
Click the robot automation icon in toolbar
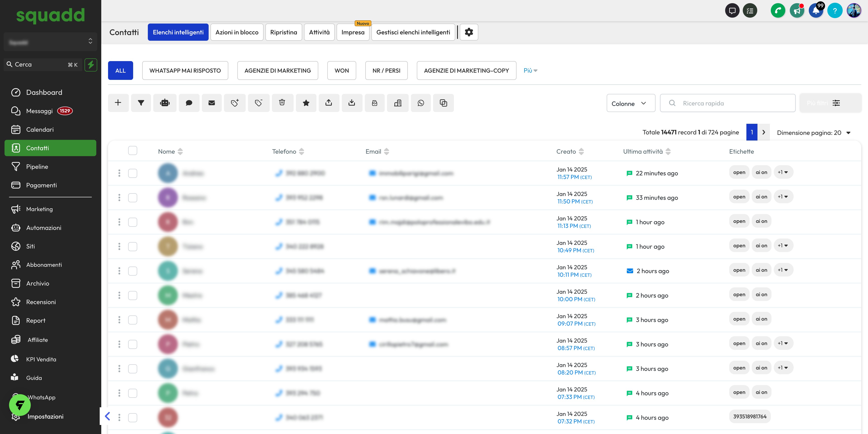point(165,103)
